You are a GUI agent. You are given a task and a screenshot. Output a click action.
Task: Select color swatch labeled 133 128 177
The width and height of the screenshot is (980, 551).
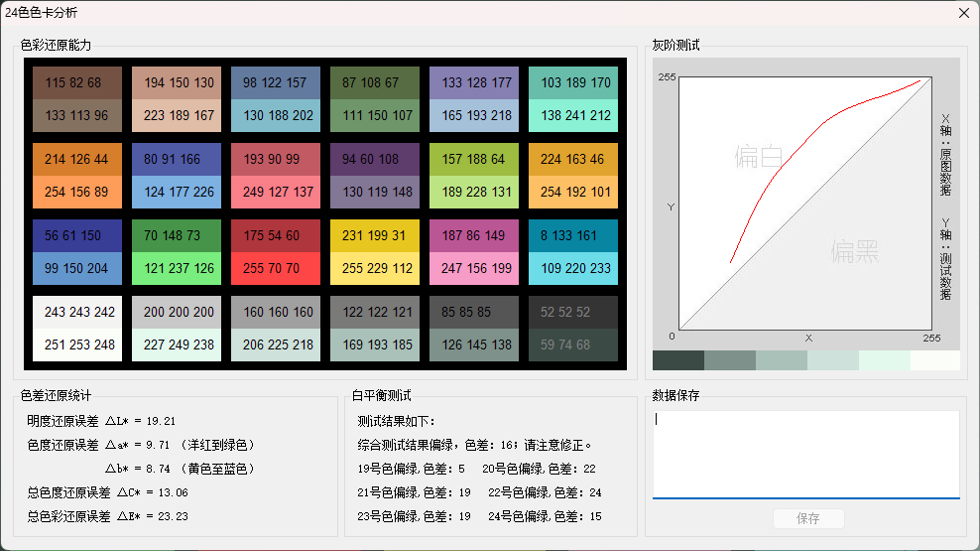474,82
